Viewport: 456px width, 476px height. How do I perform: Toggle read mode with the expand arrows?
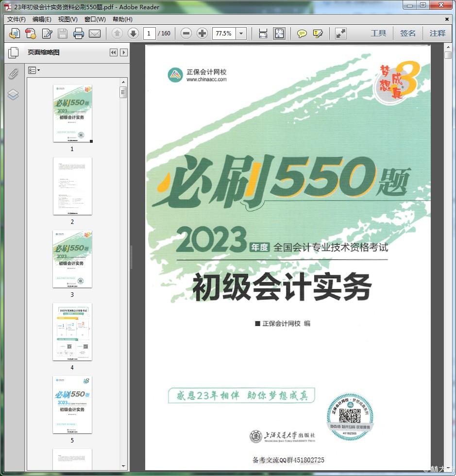341,34
